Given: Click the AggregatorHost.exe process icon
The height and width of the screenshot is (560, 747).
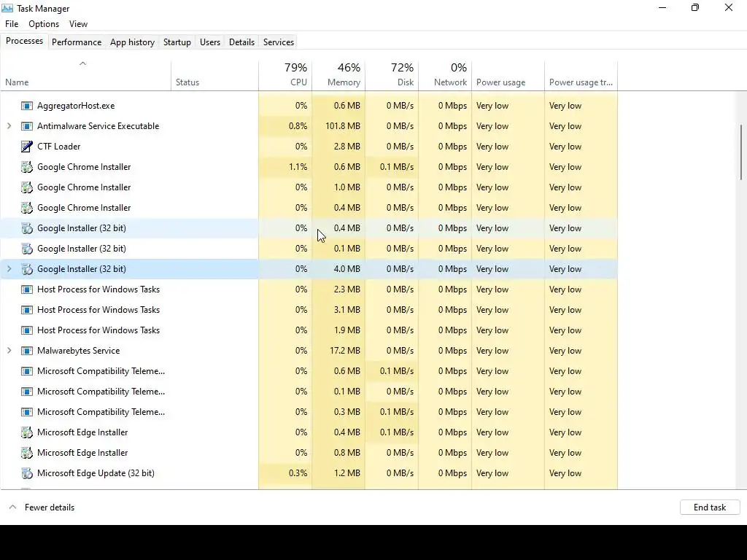Looking at the screenshot, I should pyautogui.click(x=27, y=106).
